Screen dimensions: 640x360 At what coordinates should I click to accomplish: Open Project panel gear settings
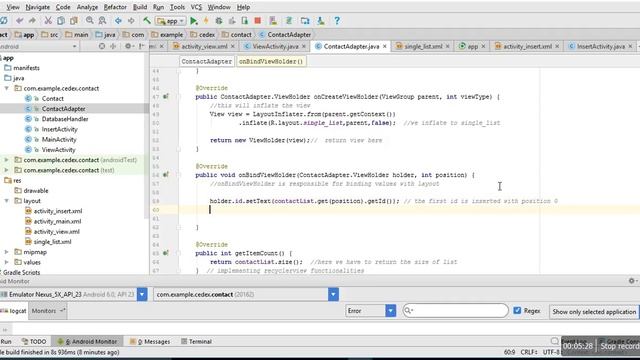128,47
